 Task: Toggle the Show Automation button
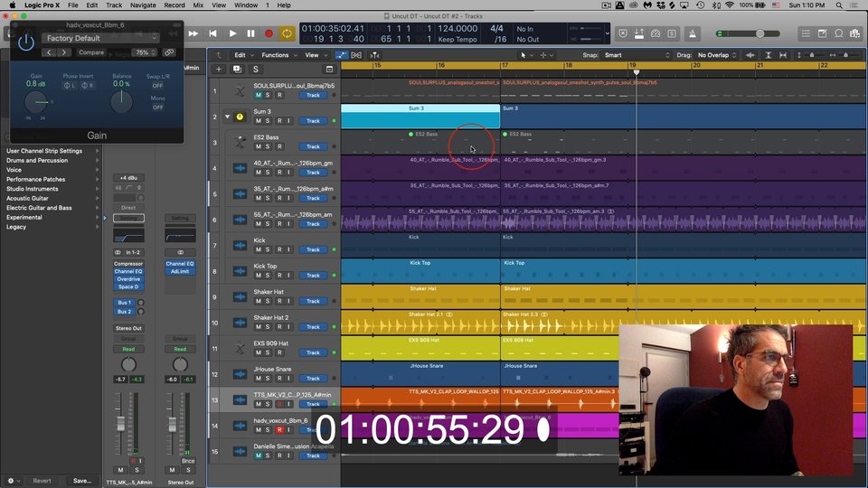342,55
